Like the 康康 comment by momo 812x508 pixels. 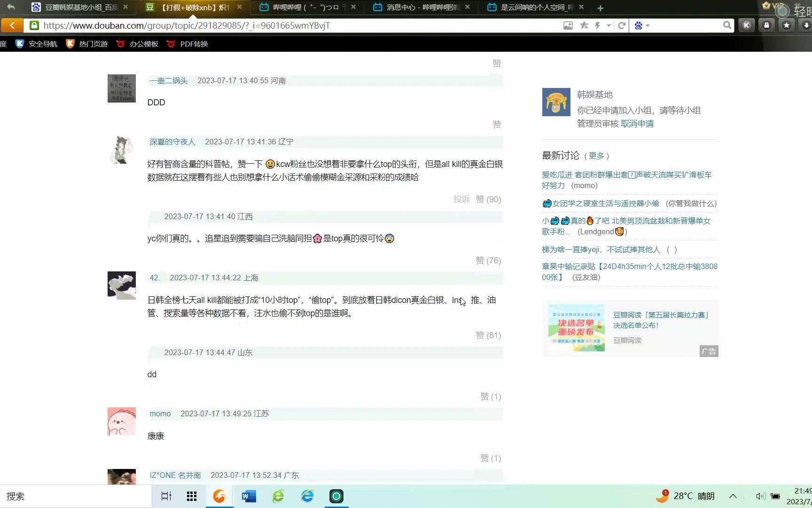(x=491, y=458)
